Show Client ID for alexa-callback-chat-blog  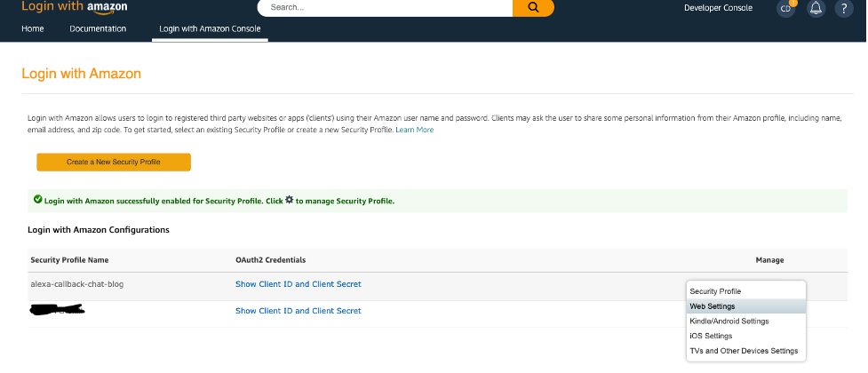click(299, 284)
